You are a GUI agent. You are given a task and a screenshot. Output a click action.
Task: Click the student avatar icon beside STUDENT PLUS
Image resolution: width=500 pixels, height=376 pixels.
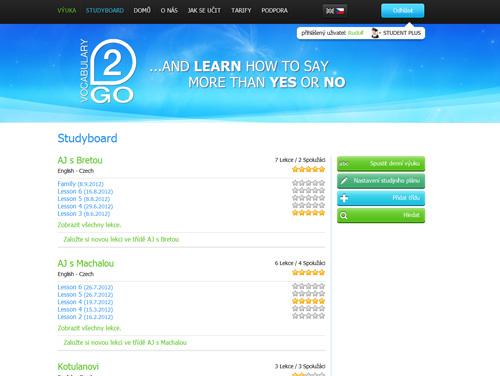pos(375,33)
